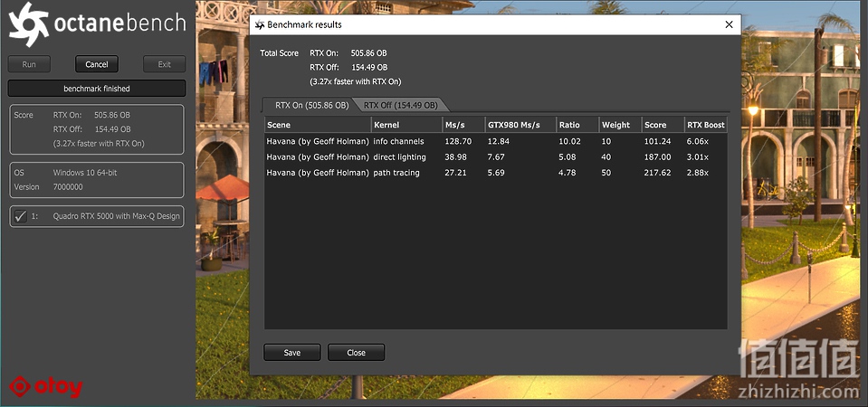Sort by the Score column header
Screen dimensions: 868x407
tap(663, 125)
